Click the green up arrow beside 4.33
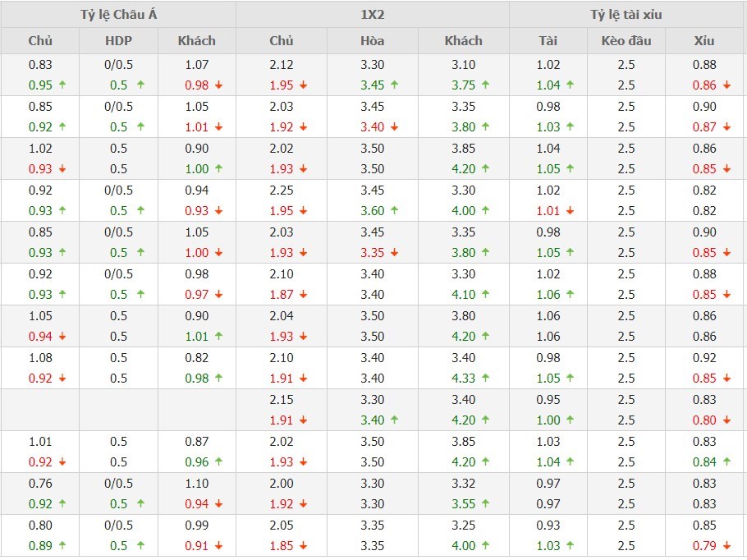This screenshot has height=560, width=747. [x=485, y=379]
